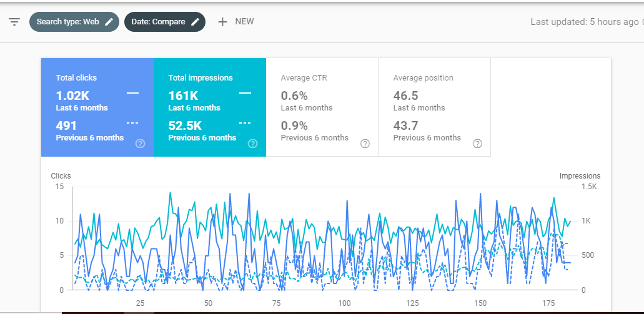The width and height of the screenshot is (644, 314).
Task: Open help icon in Average position card
Action: (x=478, y=144)
